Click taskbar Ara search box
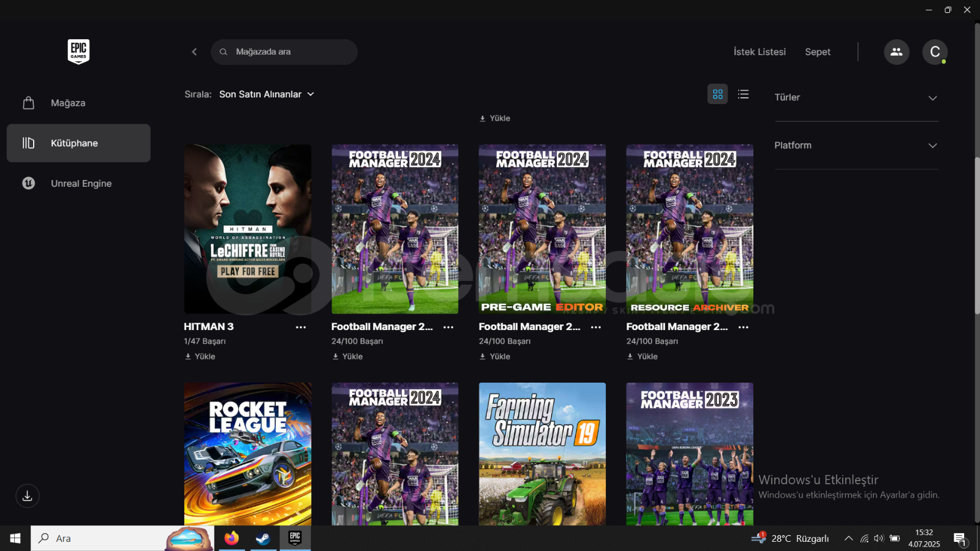This screenshot has width=980, height=551. pos(123,538)
